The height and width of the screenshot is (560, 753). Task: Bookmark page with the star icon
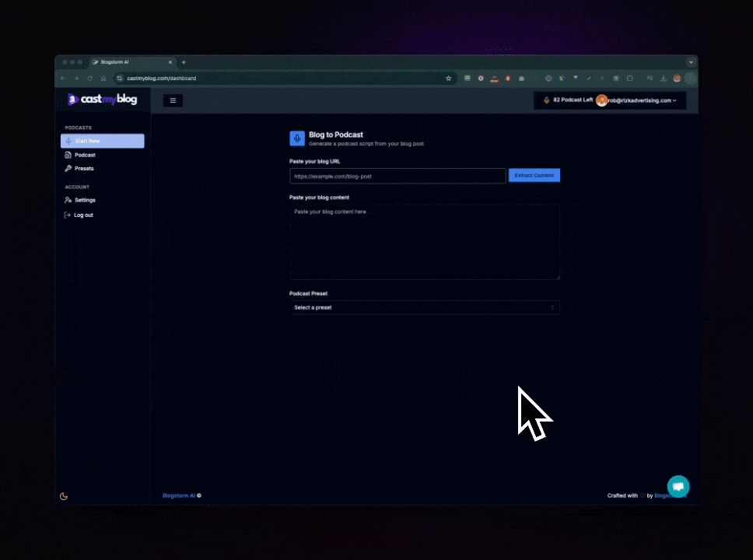[448, 79]
